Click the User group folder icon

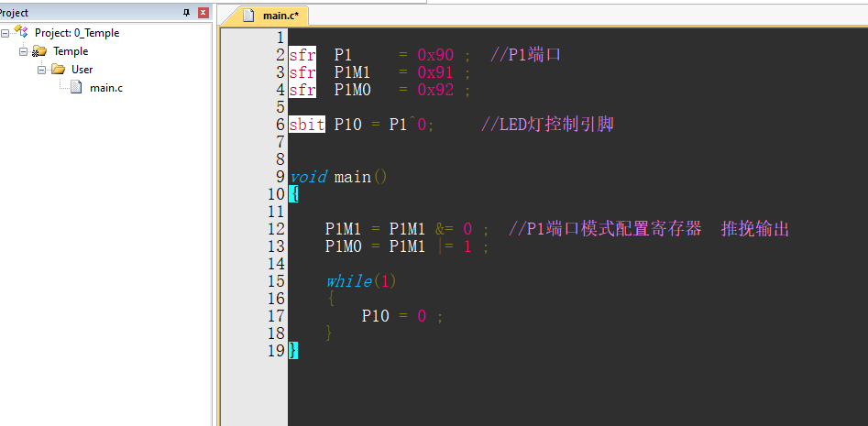pos(58,69)
